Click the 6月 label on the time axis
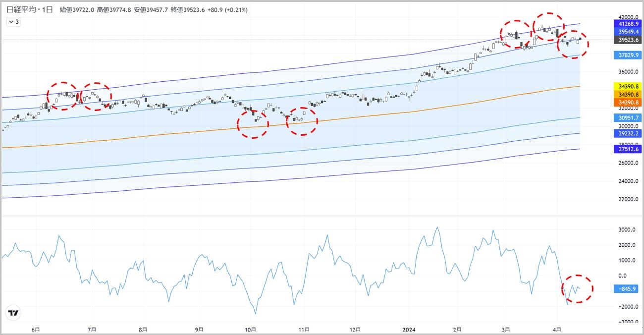Screen dimensions: 644x335 click(36, 329)
